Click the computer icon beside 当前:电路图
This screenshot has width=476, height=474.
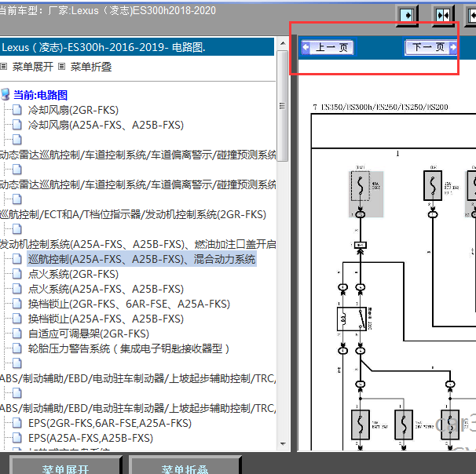tap(5, 95)
